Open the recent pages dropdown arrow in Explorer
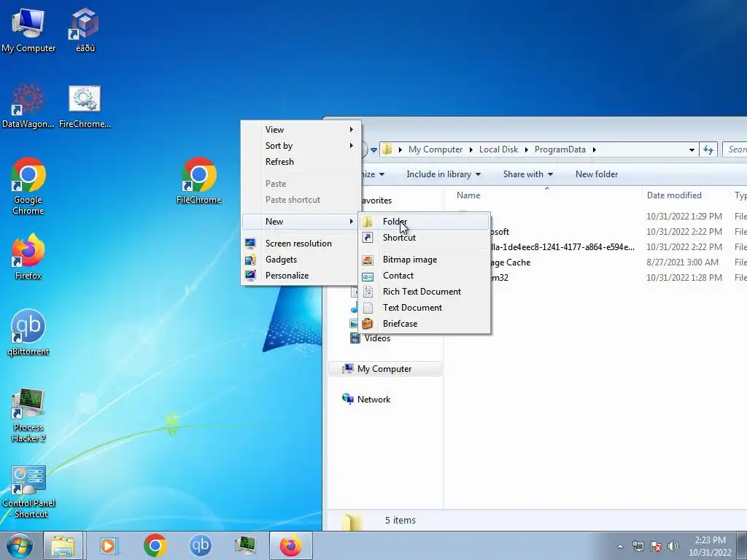The image size is (747, 560). tap(374, 150)
